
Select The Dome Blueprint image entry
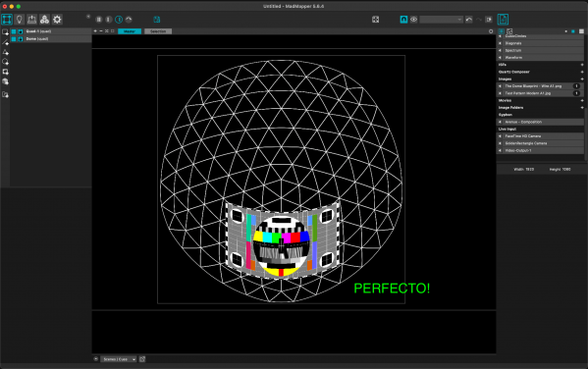point(540,86)
